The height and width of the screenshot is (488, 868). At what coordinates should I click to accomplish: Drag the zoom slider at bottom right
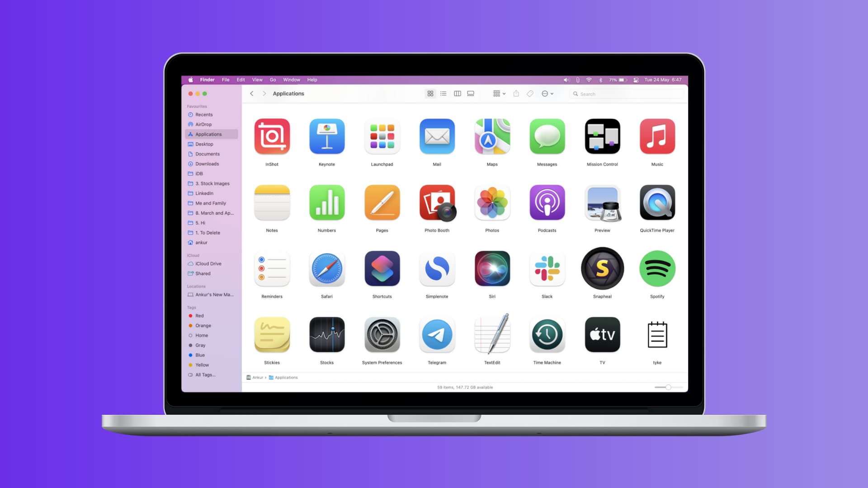669,387
